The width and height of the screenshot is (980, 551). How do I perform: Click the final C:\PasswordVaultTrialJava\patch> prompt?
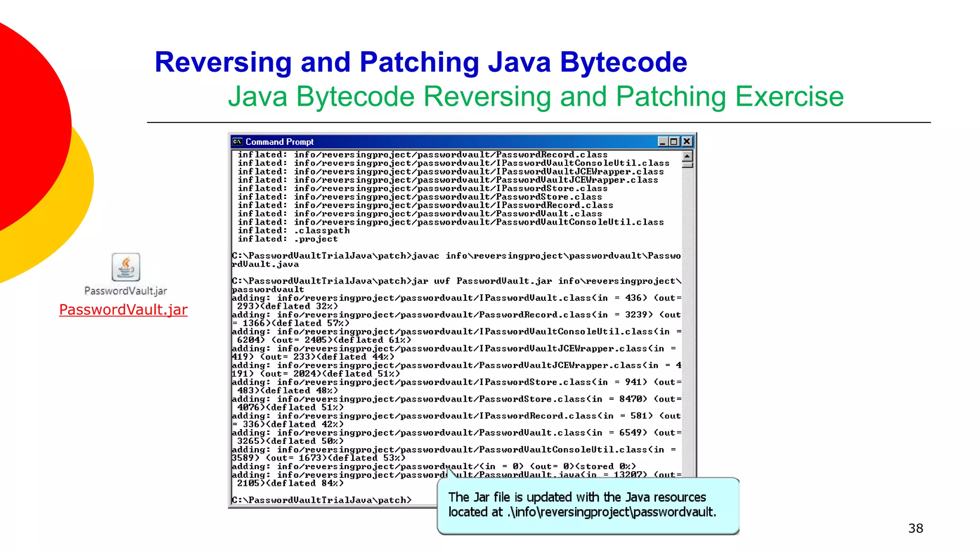click(322, 500)
